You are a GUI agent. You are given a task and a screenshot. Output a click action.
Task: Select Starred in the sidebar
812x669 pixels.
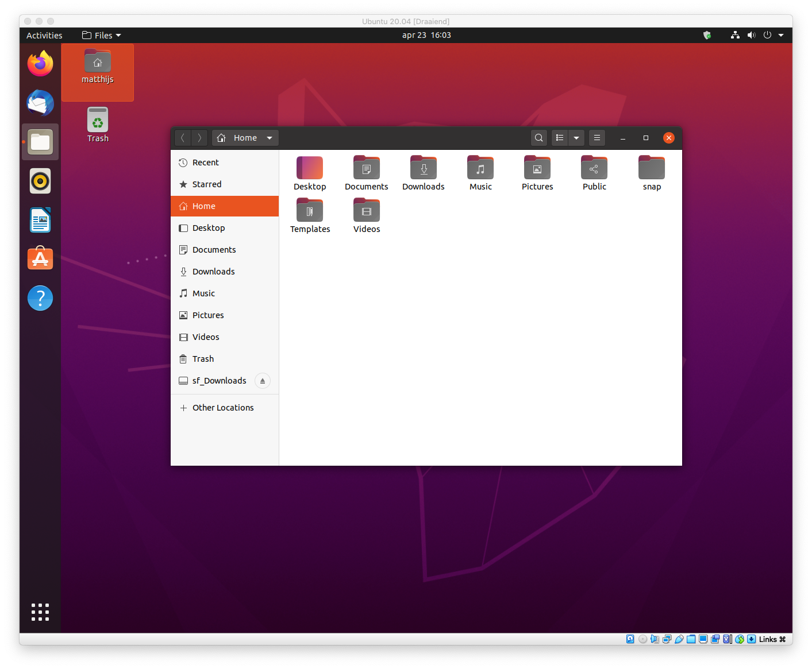coord(207,184)
